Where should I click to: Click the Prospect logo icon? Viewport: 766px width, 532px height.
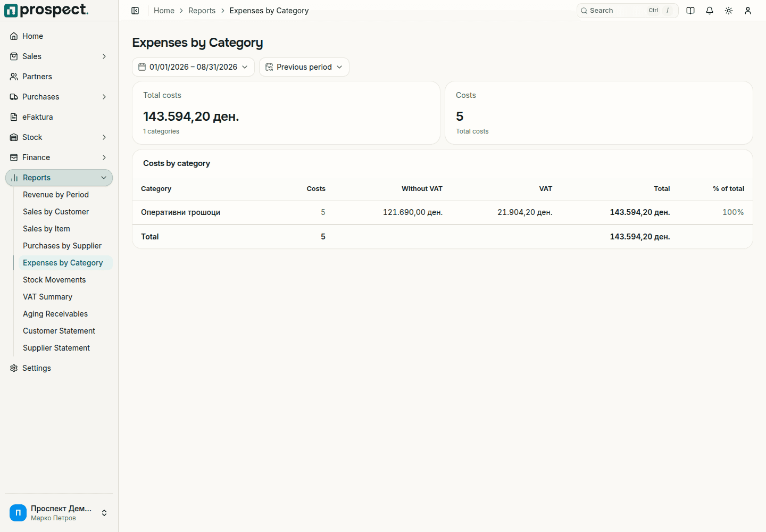click(11, 11)
